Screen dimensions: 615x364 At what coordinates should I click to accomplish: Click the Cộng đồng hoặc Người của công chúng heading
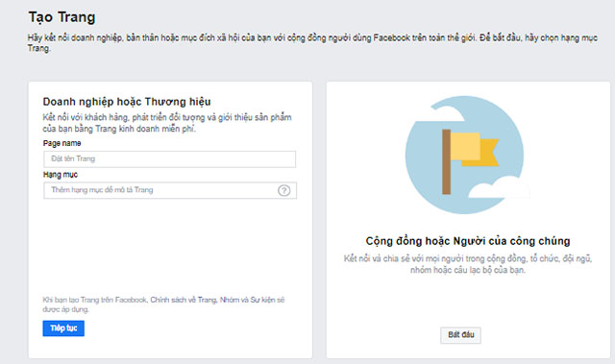point(468,240)
